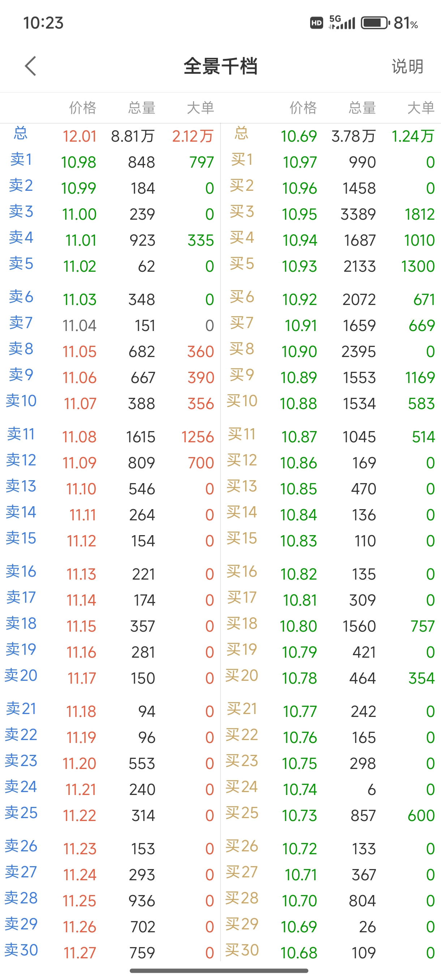Viewport: 441px width, 980px height.
Task: Tap the 全景千档 page title
Action: point(221,66)
